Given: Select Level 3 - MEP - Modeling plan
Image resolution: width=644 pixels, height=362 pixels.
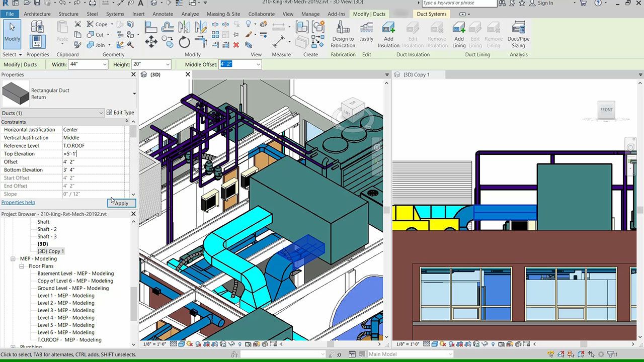Looking at the screenshot, I should (x=66, y=310).
